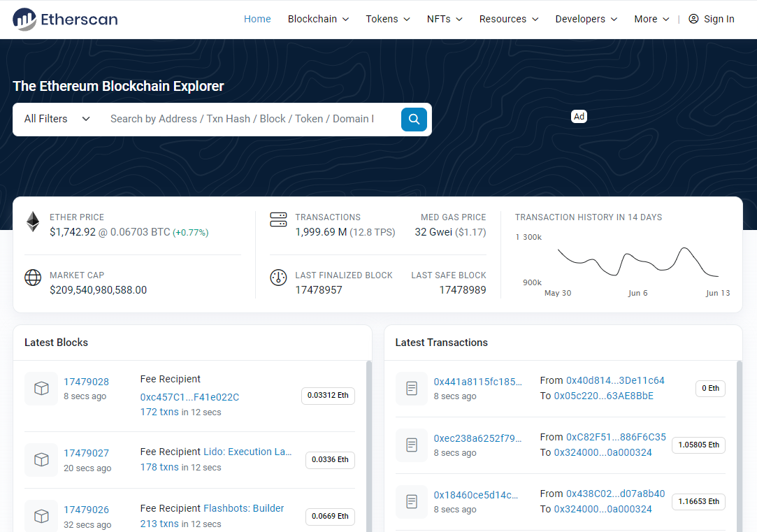
Task: Click the document icon for transaction 0xec238a6252f79
Action: 412,445
